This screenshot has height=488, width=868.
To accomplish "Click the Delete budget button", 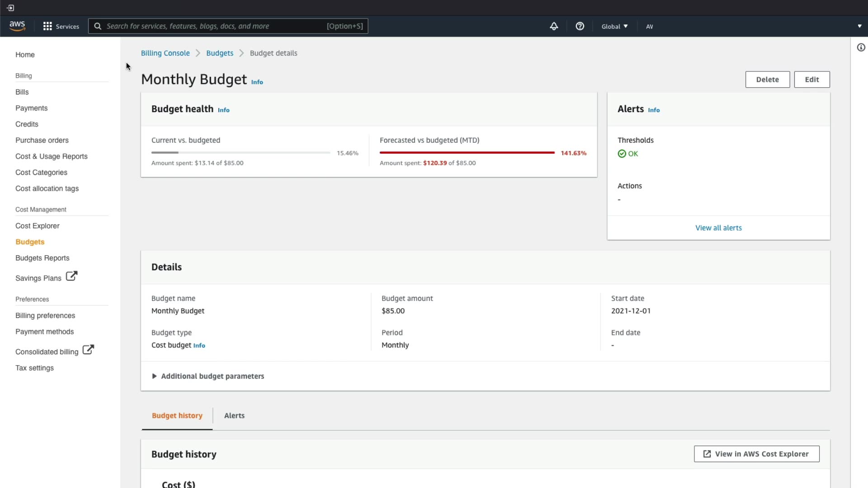I will point(767,80).
